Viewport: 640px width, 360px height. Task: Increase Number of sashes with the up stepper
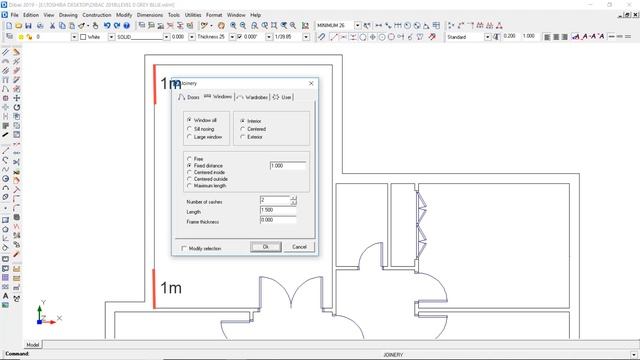click(x=293, y=198)
